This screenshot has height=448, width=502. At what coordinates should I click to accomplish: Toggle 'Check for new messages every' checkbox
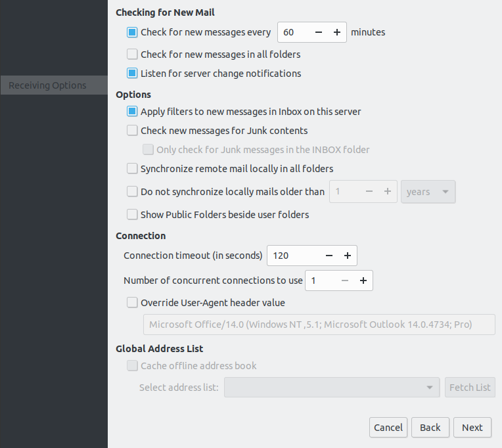(x=133, y=32)
